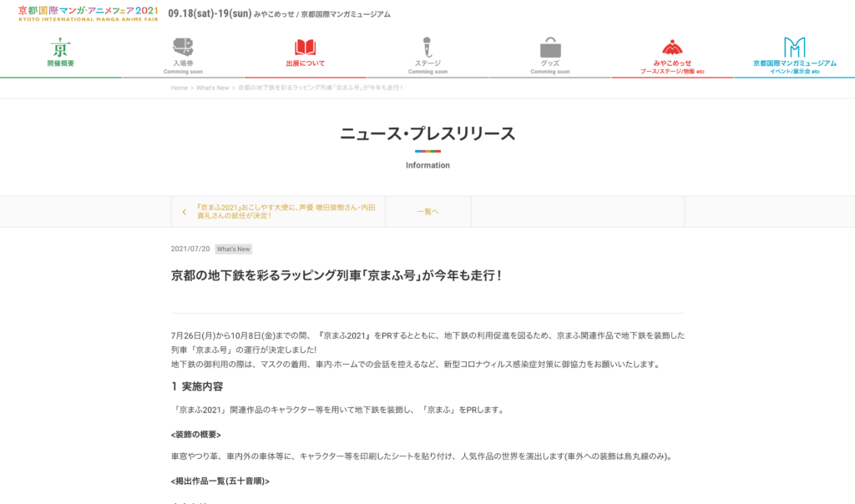This screenshot has width=855, height=504.
Task: Click the <掲出作品一覧(五十音順)> subheading
Action: [220, 481]
